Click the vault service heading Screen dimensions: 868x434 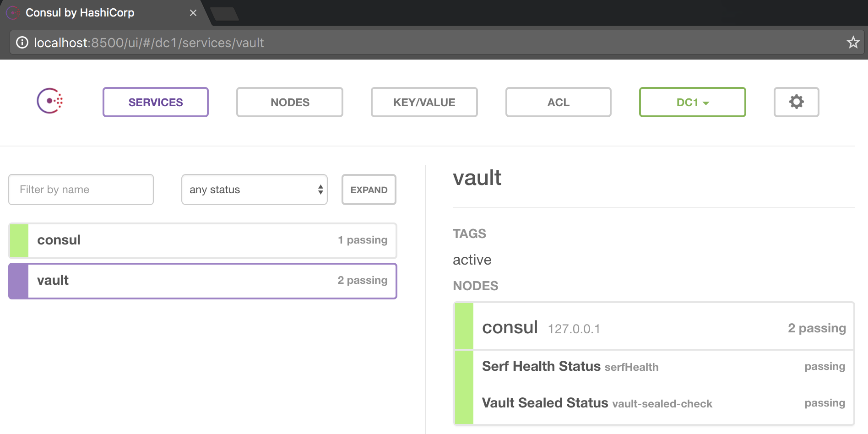coord(477,178)
